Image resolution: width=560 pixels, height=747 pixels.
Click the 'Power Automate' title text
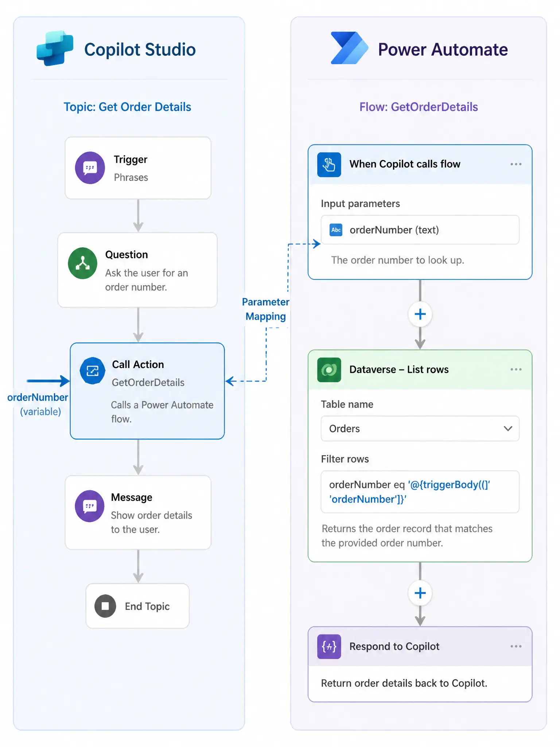click(443, 50)
